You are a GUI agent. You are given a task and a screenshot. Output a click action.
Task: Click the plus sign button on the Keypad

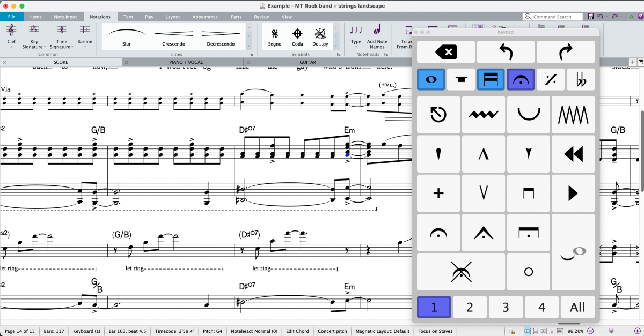click(x=438, y=193)
